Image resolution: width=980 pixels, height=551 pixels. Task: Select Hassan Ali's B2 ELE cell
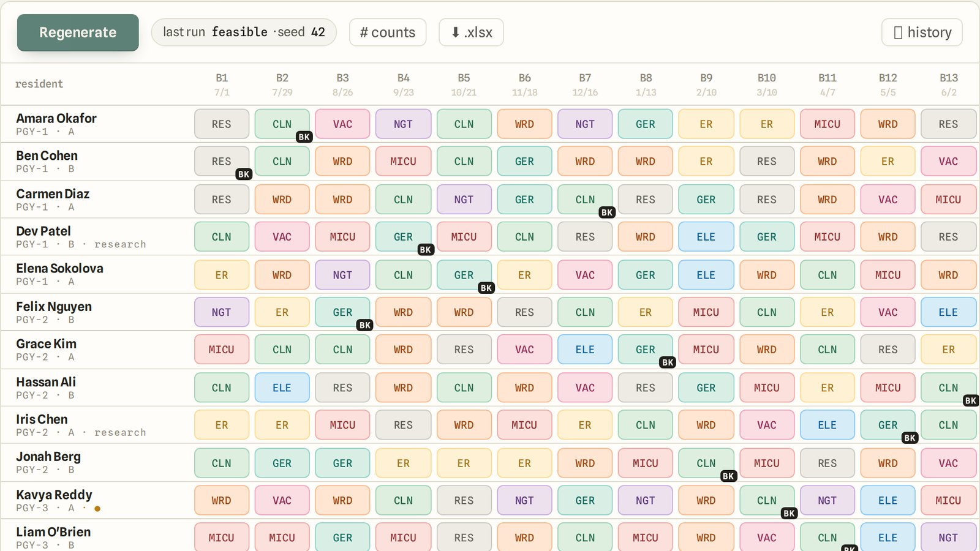click(282, 388)
